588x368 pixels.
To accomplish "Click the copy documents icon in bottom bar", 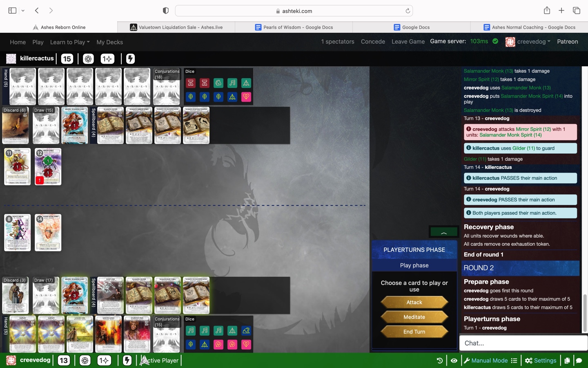I will pos(567,361).
